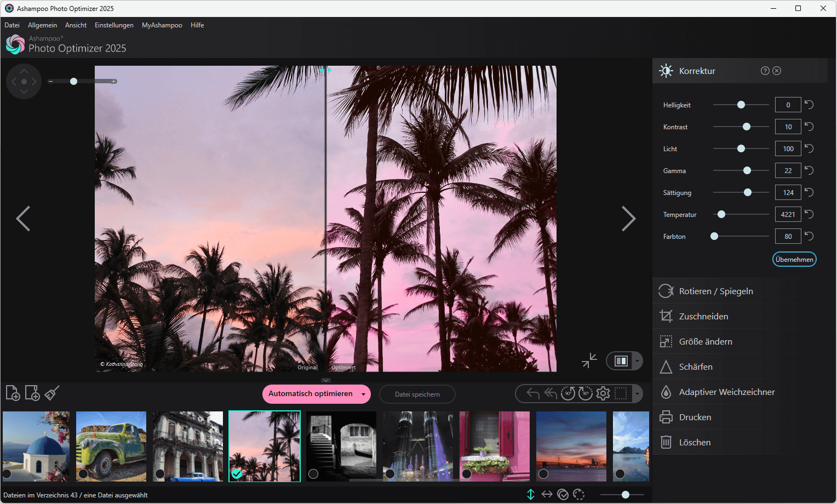
Task: Open the Automatisch optimieren dropdown arrow
Action: tap(363, 394)
